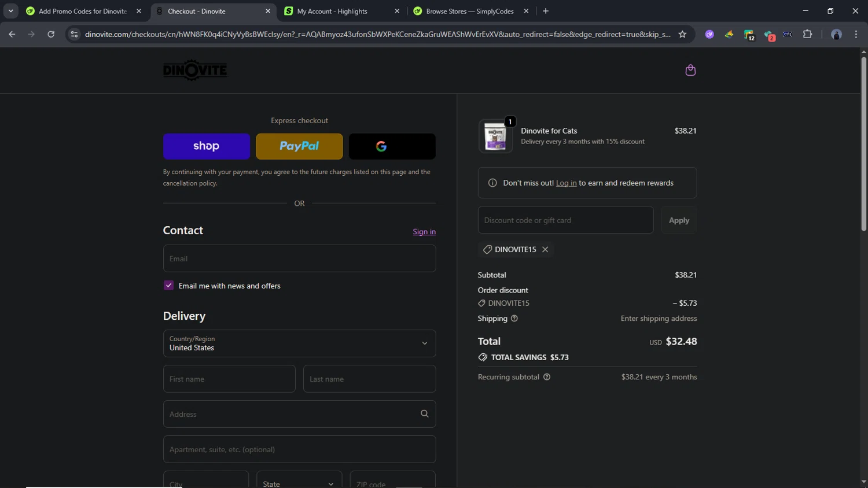868x488 pixels.
Task: Toggle Email me with news and offers
Action: (168, 285)
